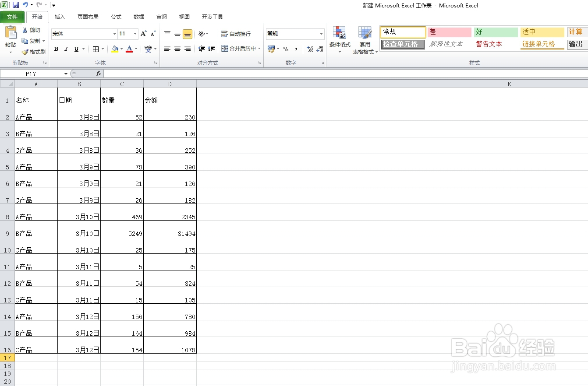Toggle italic formatting
588x386 pixels.
[x=66, y=49]
